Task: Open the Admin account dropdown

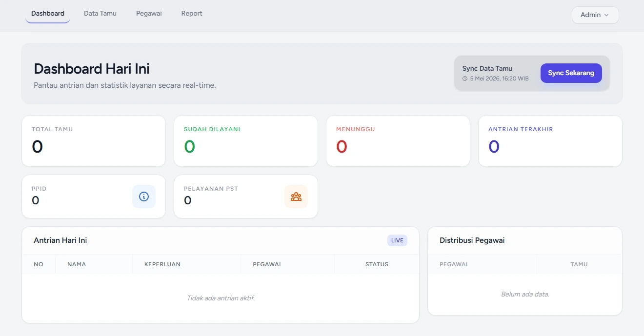Action: [x=595, y=15]
